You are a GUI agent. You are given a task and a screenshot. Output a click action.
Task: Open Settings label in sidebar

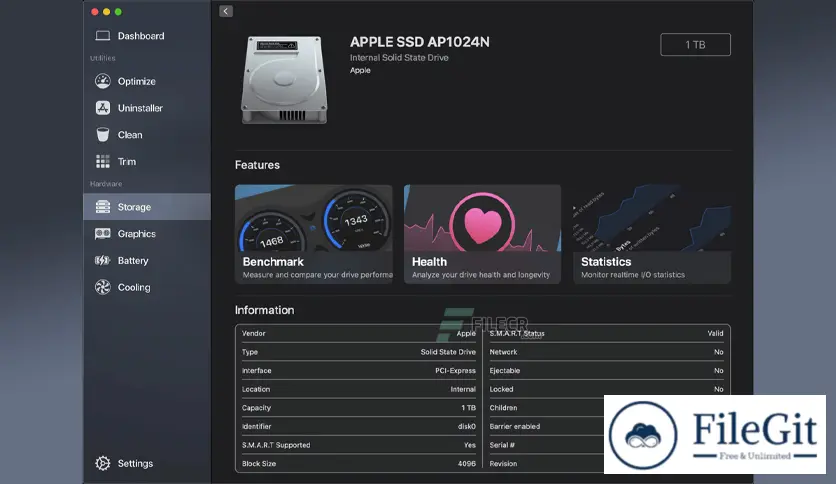click(135, 463)
